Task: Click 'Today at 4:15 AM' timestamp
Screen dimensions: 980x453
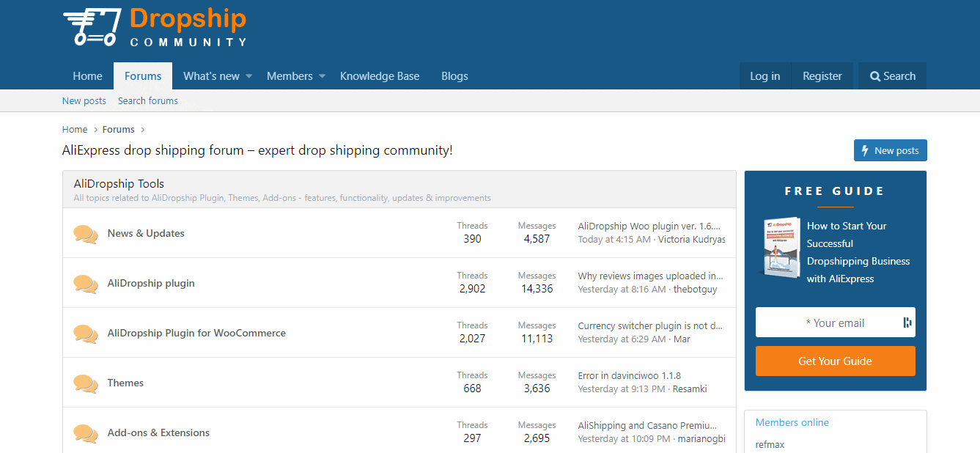Action: pos(614,240)
